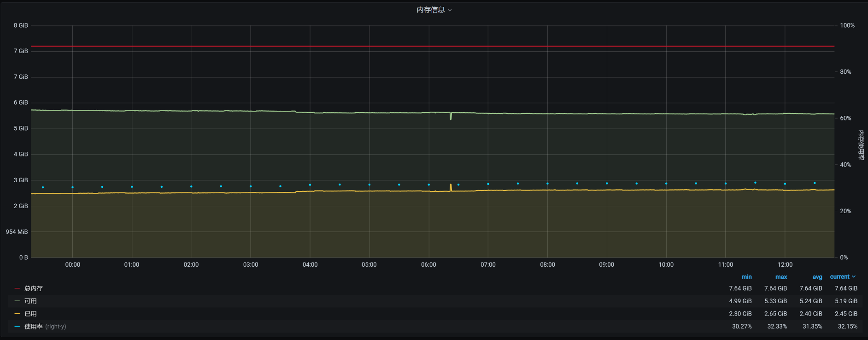Click the sort arrow next to current
This screenshot has width=868, height=340.
tap(854, 277)
